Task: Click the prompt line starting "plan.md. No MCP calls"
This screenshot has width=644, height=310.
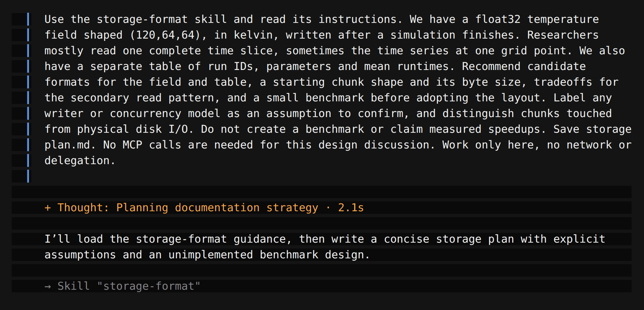Action: coord(338,145)
